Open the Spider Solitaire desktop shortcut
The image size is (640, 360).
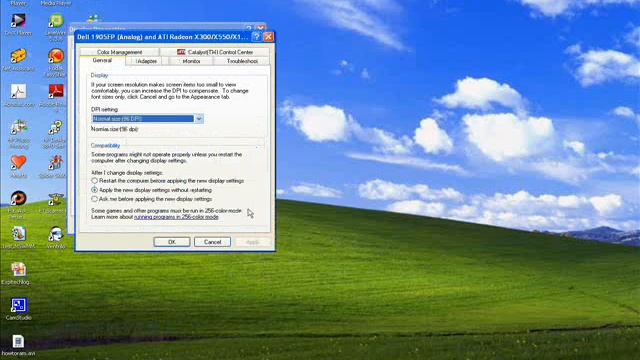[x=56, y=163]
